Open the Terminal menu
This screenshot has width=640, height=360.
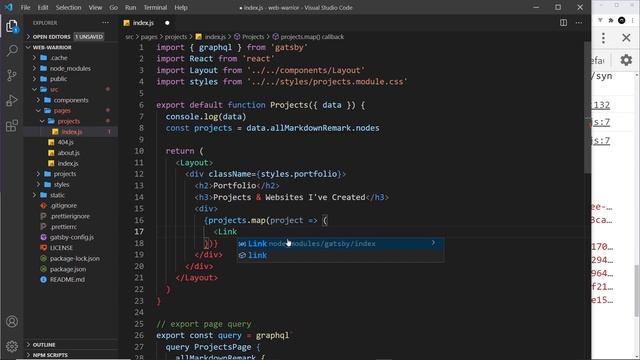pos(155,7)
